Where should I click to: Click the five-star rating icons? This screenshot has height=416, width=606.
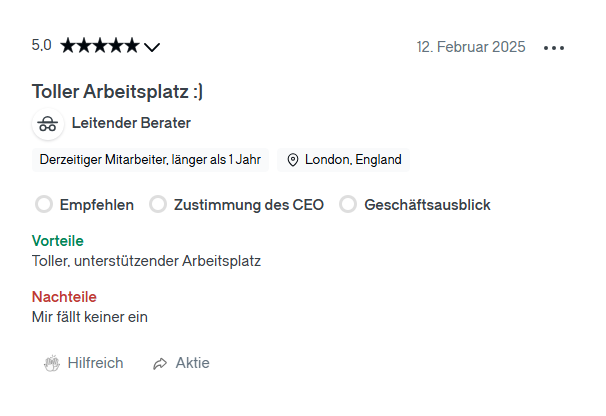100,46
